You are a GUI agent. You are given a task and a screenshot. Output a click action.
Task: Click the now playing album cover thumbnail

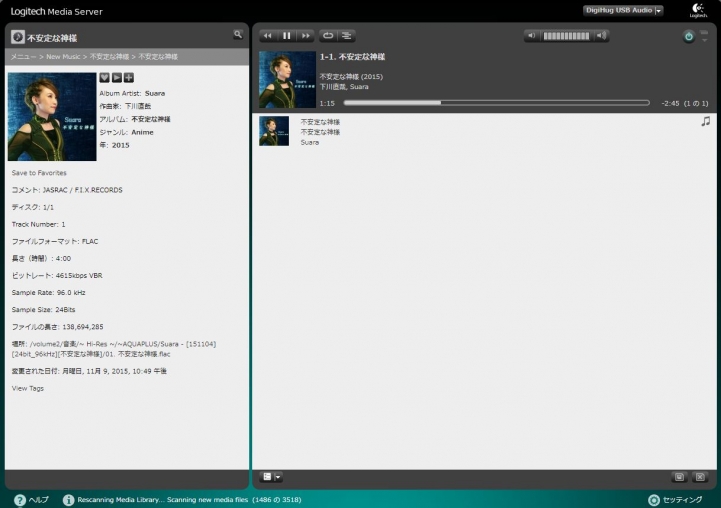pos(287,80)
